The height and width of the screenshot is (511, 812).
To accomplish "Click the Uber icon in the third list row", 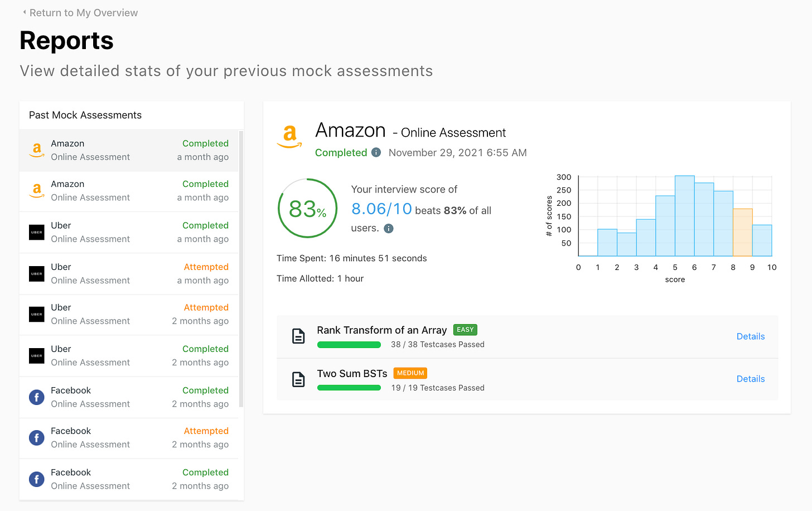I will [36, 232].
